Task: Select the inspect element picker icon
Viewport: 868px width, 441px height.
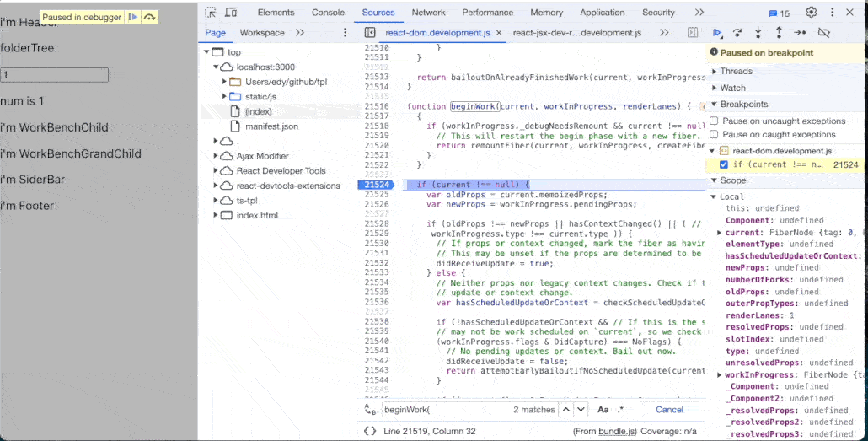Action: coord(211,12)
